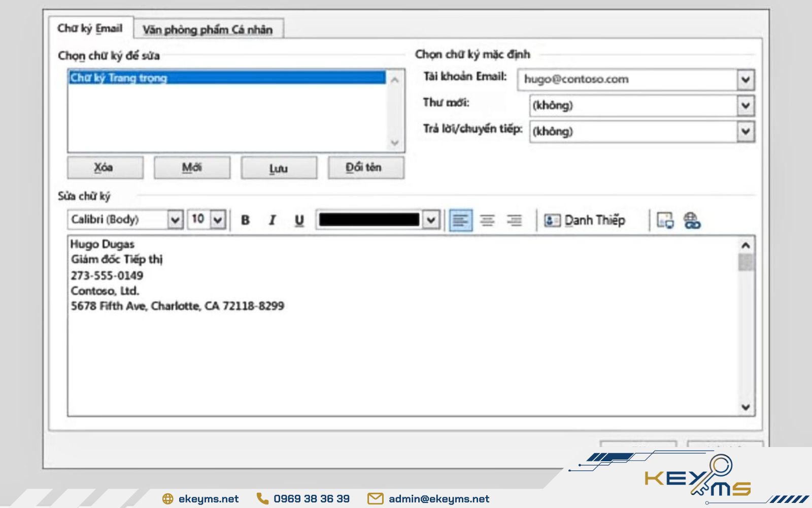Click the Lưu button

tap(279, 168)
